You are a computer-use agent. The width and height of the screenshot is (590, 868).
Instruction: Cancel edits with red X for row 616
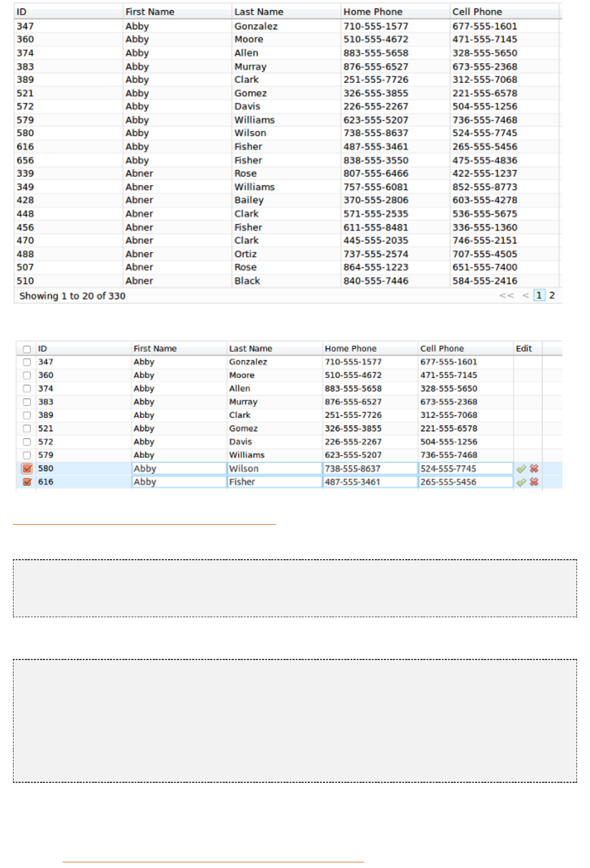coord(534,482)
